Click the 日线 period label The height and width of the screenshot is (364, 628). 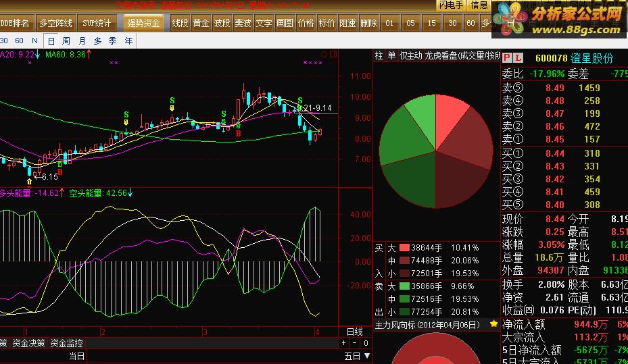pyautogui.click(x=354, y=332)
